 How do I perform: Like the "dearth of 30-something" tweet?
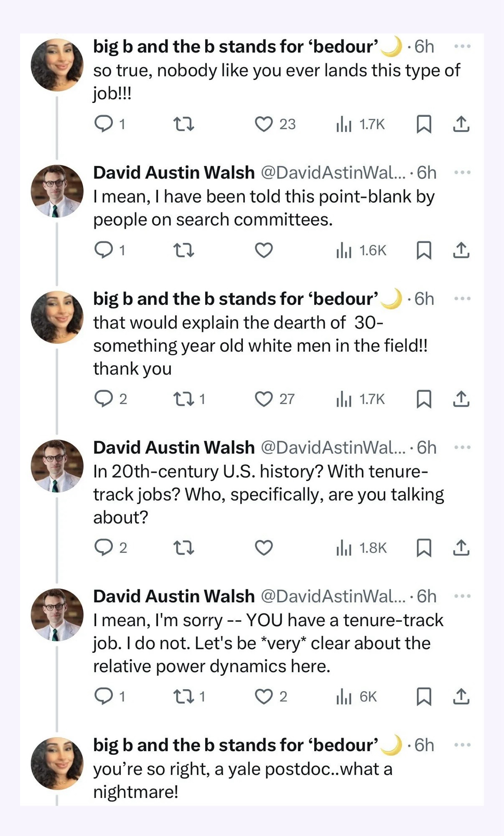coord(264,399)
